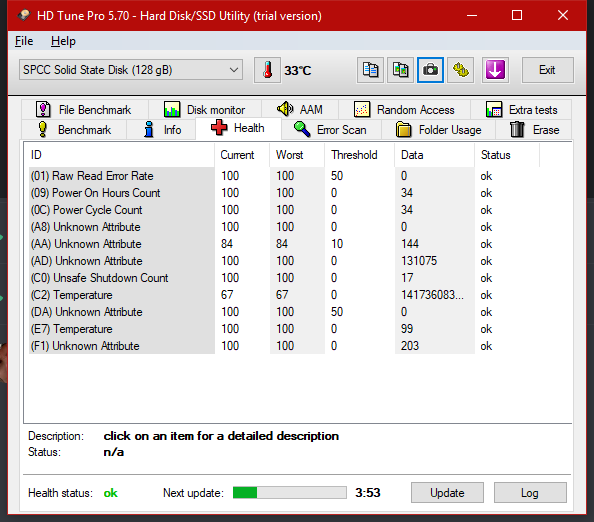
Task: Click the Log button
Action: click(x=530, y=492)
